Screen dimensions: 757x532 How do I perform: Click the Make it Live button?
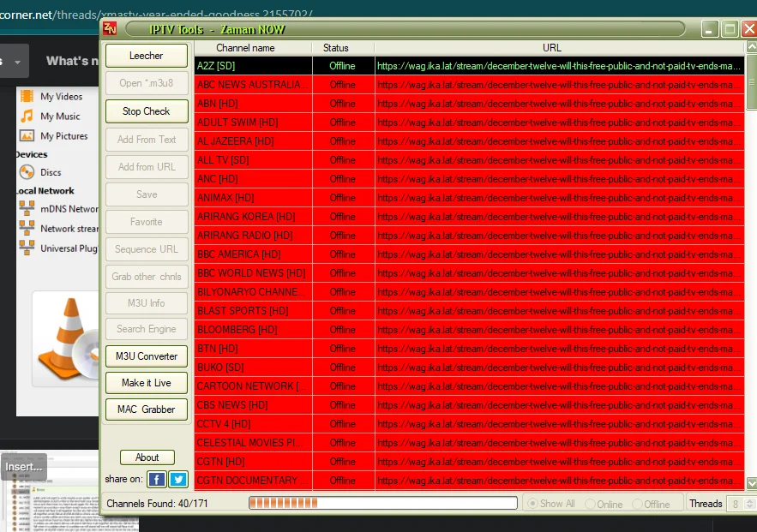point(147,382)
